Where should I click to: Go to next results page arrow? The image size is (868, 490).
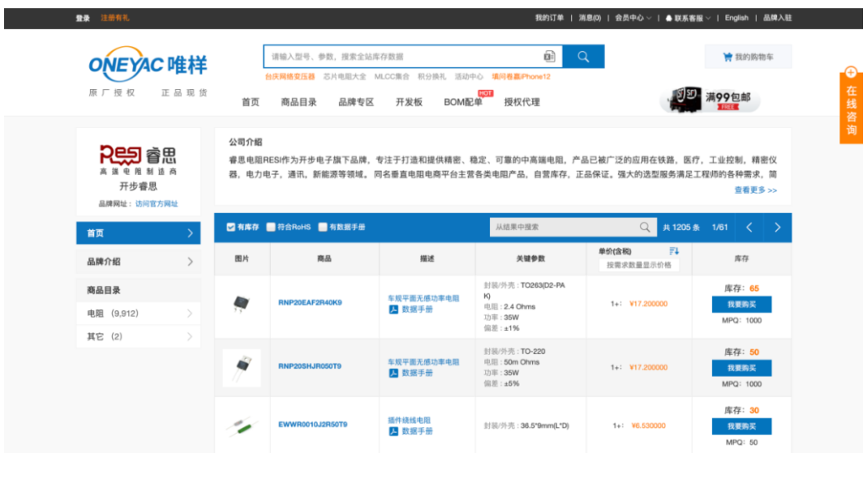point(777,228)
